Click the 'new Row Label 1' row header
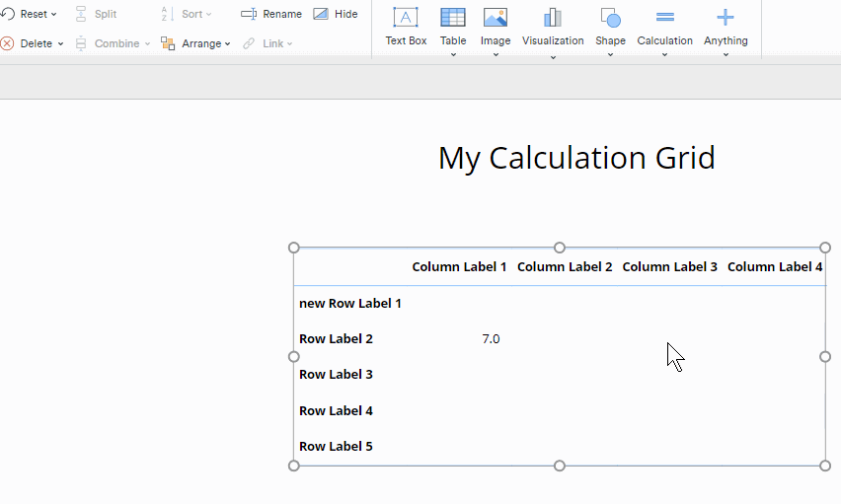The height and width of the screenshot is (504, 841). tap(350, 304)
